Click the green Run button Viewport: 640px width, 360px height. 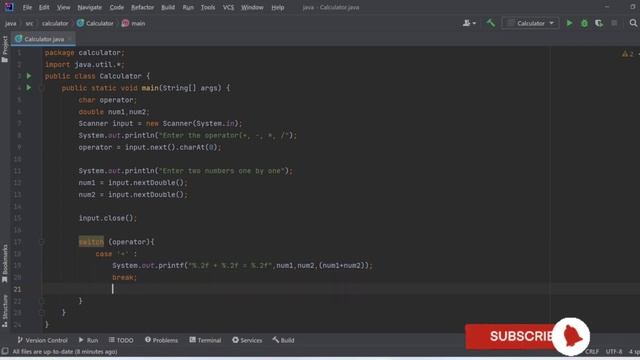pos(569,23)
